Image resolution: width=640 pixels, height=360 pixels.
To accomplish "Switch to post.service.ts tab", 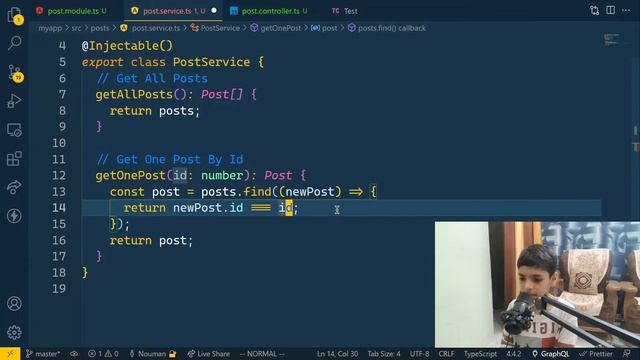I will point(173,11).
